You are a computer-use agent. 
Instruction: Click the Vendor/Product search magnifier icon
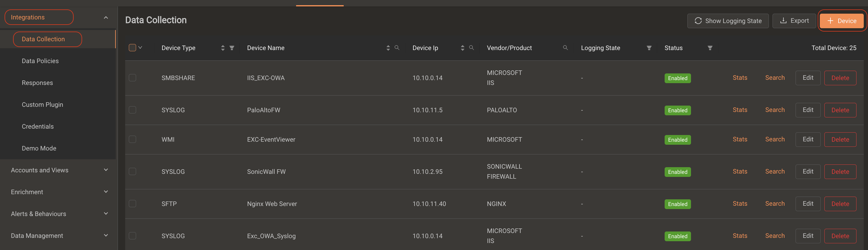pos(566,48)
